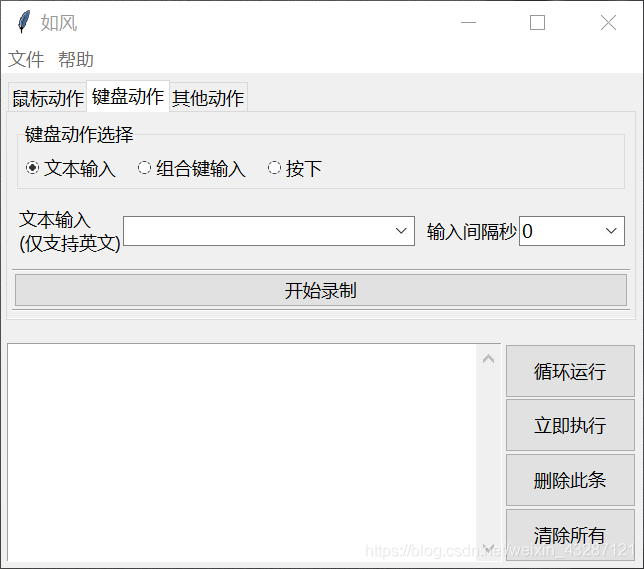Select the 键盘动作 tab

pos(128,97)
